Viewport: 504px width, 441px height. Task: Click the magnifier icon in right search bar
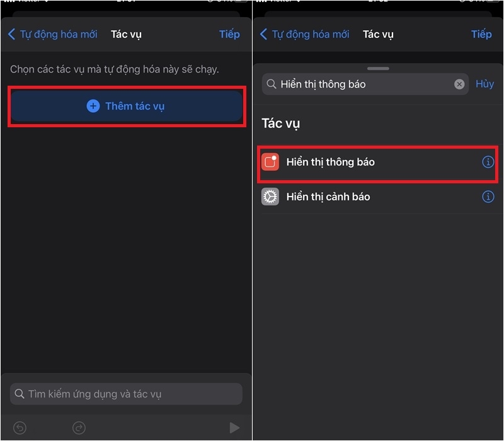[272, 84]
